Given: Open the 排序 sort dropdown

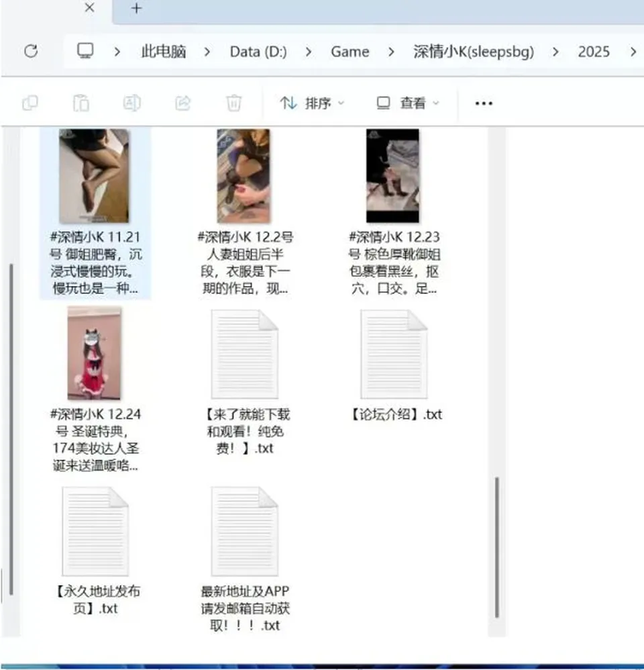Looking at the screenshot, I should 312,103.
